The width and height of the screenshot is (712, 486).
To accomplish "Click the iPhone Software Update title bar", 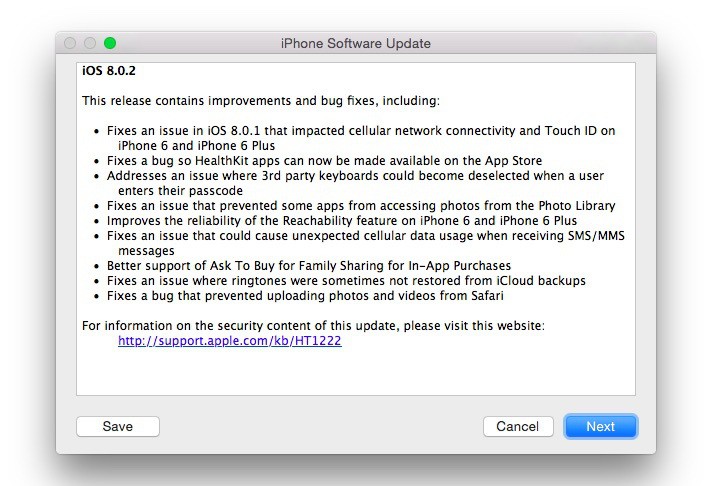I will [x=356, y=43].
